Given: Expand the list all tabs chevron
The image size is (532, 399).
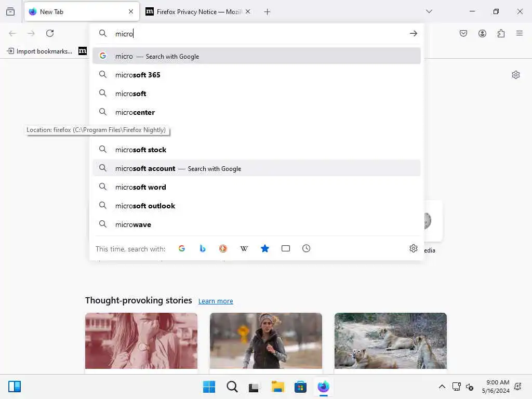Looking at the screenshot, I should coord(429,11).
